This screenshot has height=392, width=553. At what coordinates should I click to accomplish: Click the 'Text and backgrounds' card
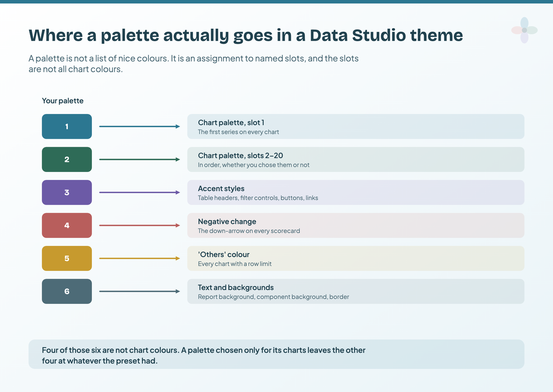click(x=356, y=291)
